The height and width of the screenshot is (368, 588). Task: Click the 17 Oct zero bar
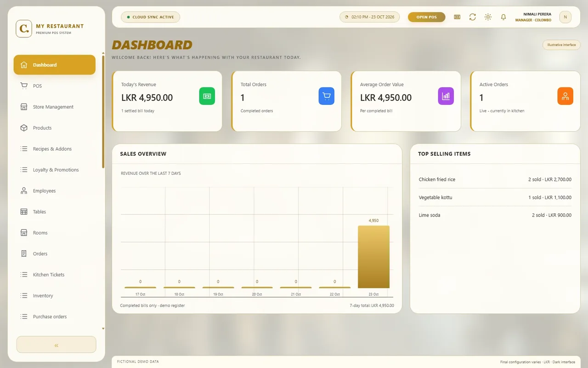(140, 287)
